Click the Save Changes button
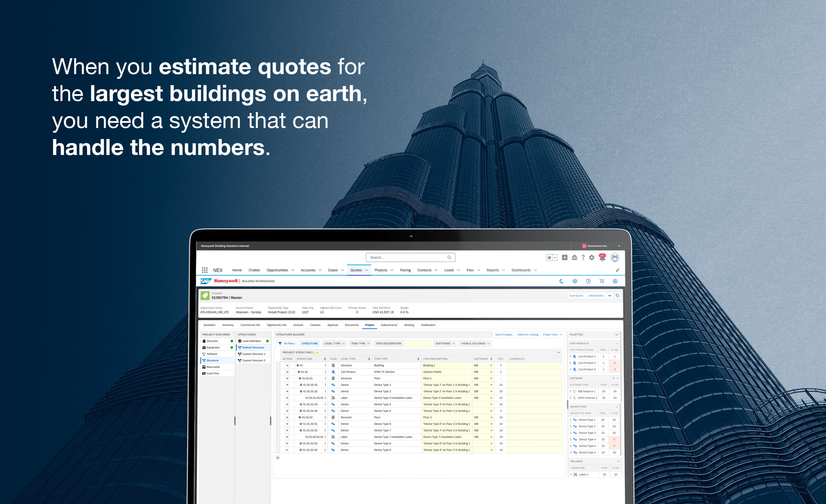The image size is (826, 504). click(504, 334)
